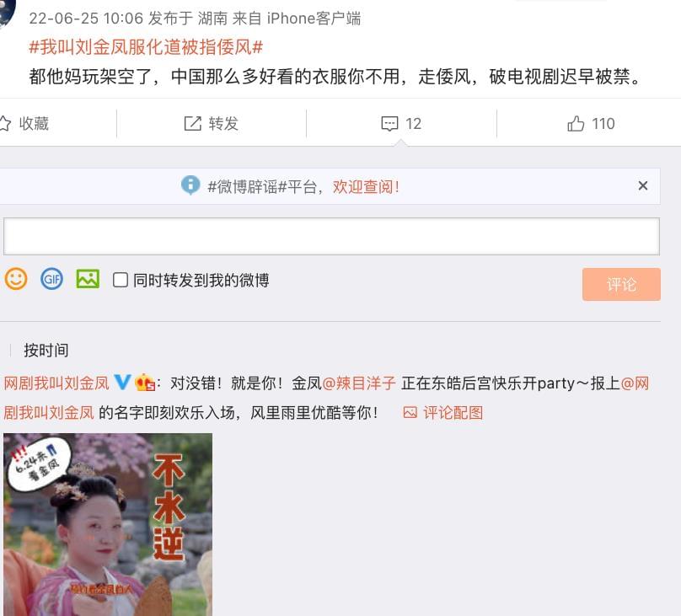Viewport: 681px width, 616px height.
Task: Attach a picture with image icon
Action: (88, 279)
